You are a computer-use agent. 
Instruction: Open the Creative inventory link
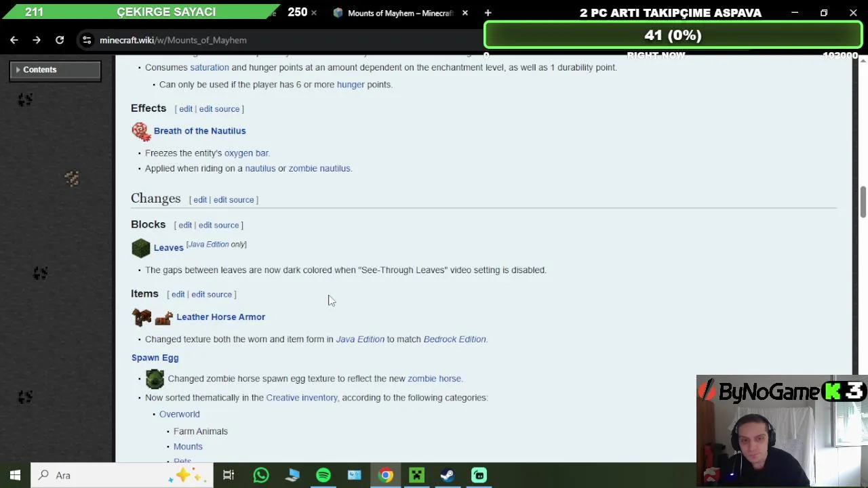(x=302, y=398)
